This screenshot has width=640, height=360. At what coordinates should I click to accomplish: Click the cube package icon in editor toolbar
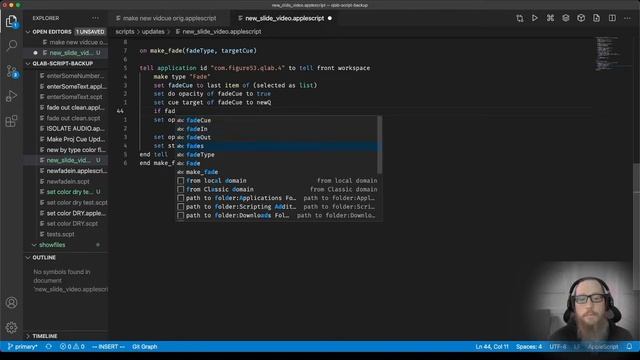pyautogui.click(x=581, y=18)
